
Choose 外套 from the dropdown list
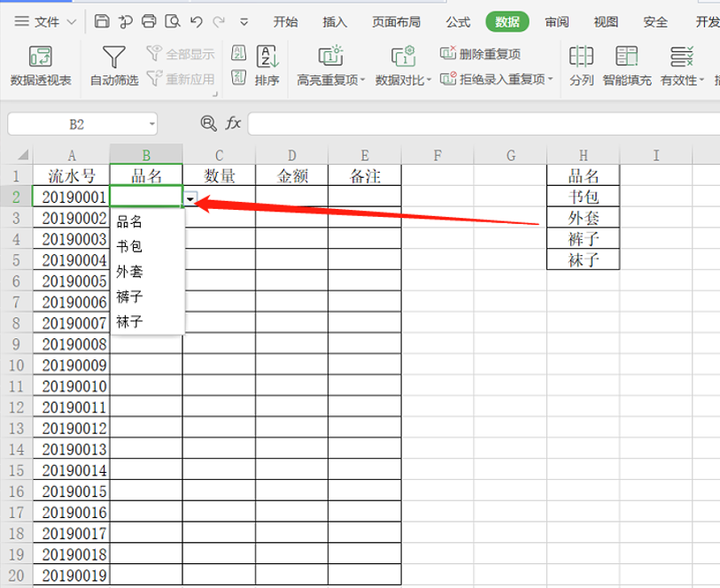coord(147,272)
